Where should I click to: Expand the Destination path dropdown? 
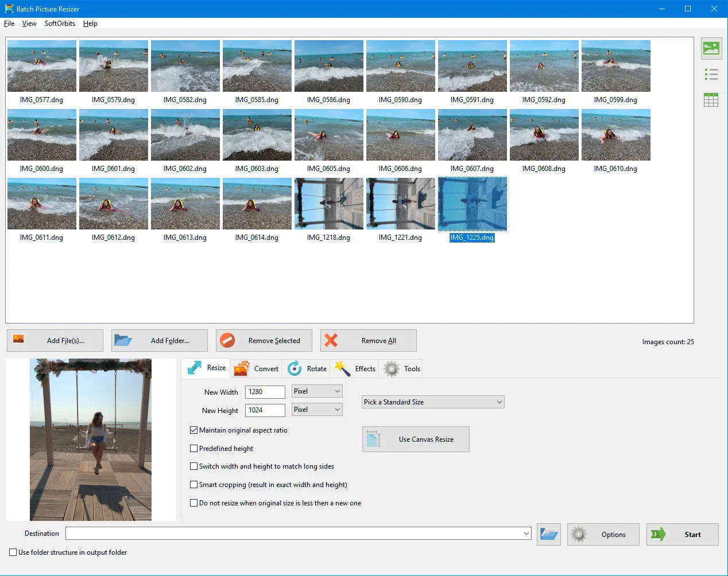526,533
